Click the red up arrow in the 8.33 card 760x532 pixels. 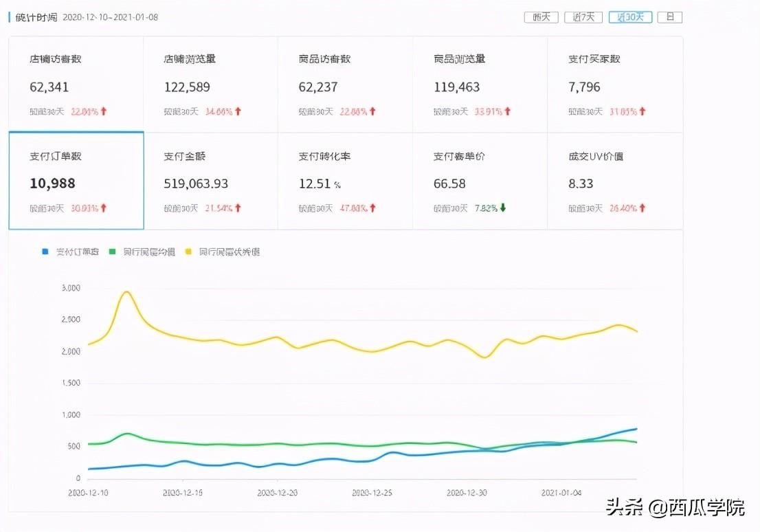(x=642, y=208)
